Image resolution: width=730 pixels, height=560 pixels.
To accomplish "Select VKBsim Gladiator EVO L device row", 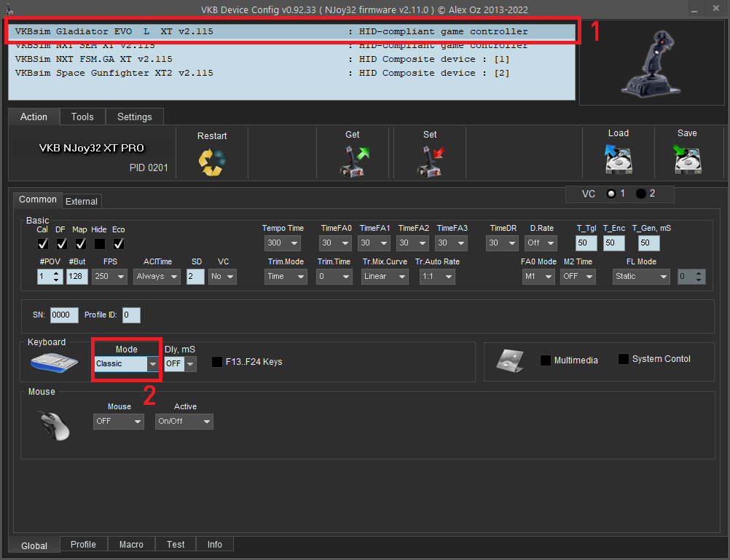I will (x=292, y=31).
